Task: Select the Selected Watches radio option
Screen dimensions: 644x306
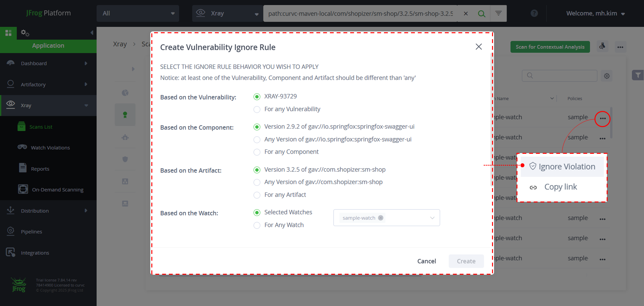Action: point(257,212)
